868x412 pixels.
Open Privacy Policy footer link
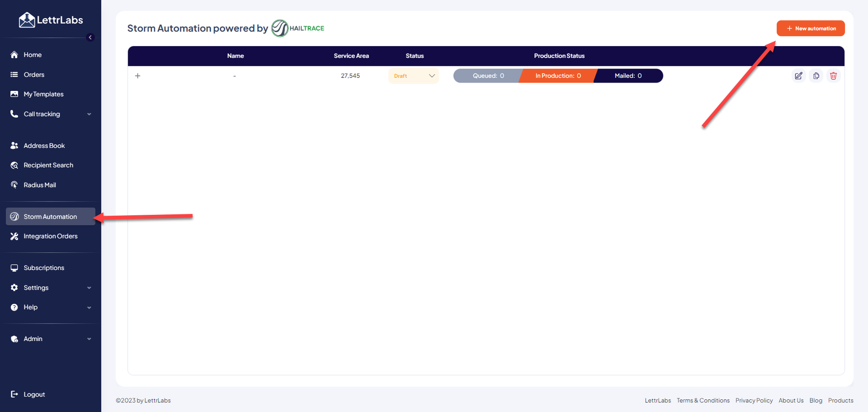pos(754,400)
